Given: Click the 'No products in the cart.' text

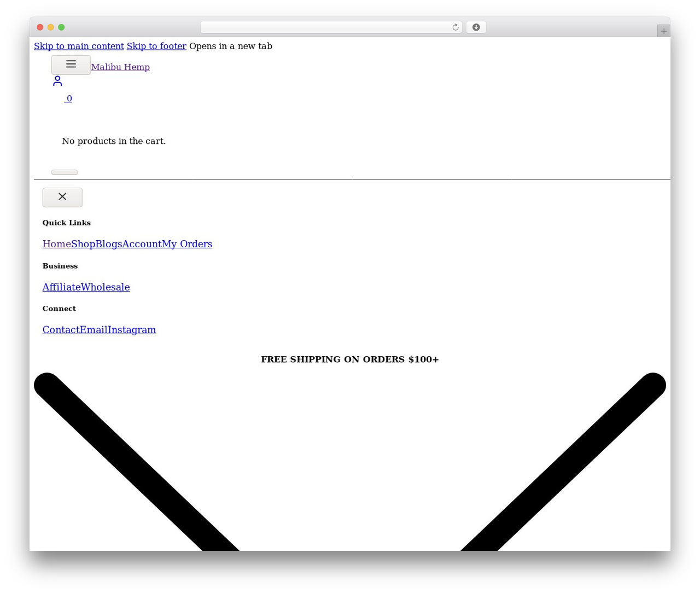Looking at the screenshot, I should [114, 141].
